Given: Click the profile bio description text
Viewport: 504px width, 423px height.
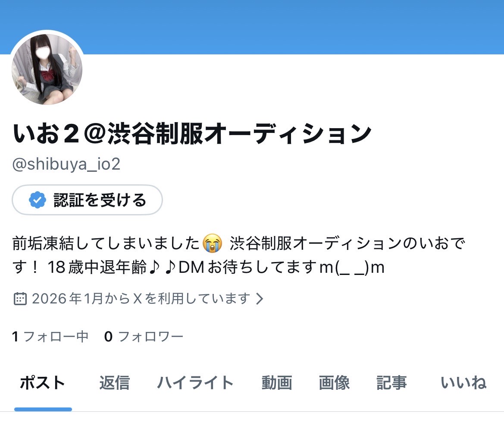Looking at the screenshot, I should pyautogui.click(x=238, y=255).
